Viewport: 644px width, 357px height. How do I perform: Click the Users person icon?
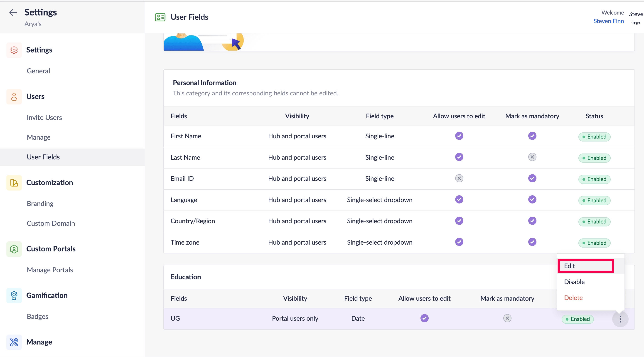(14, 97)
